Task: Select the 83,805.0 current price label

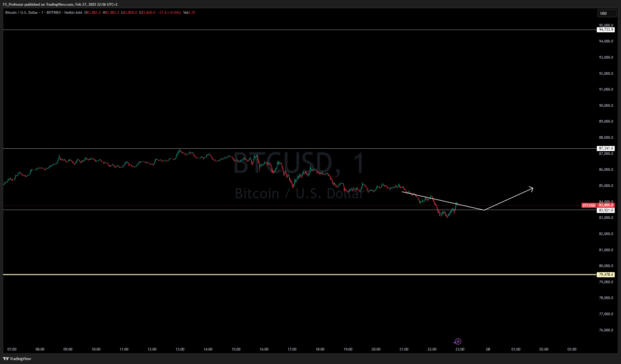Action: 606,205
